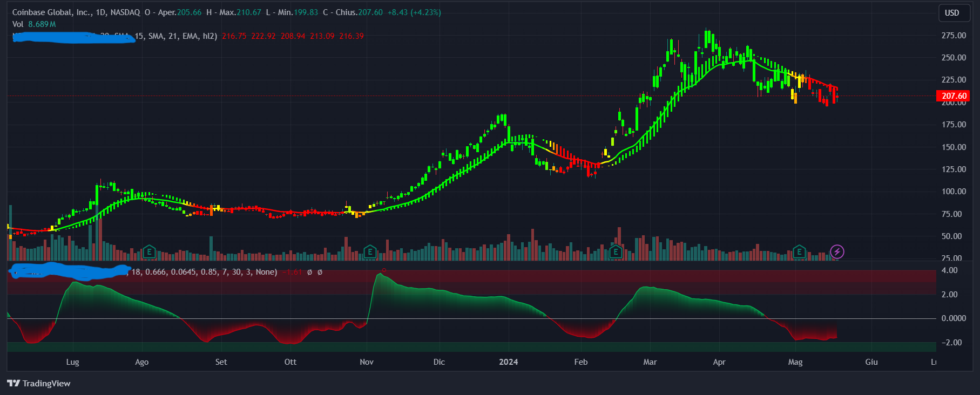Click indicator value 222.92

coord(263,36)
